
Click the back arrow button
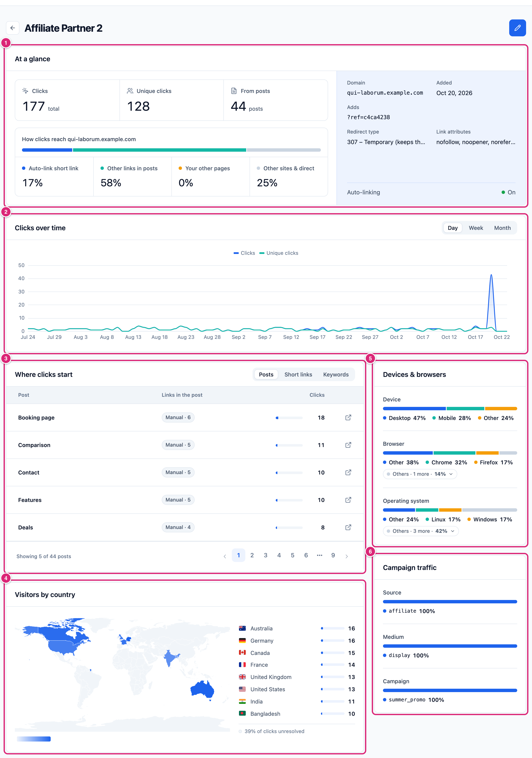[x=12, y=28]
